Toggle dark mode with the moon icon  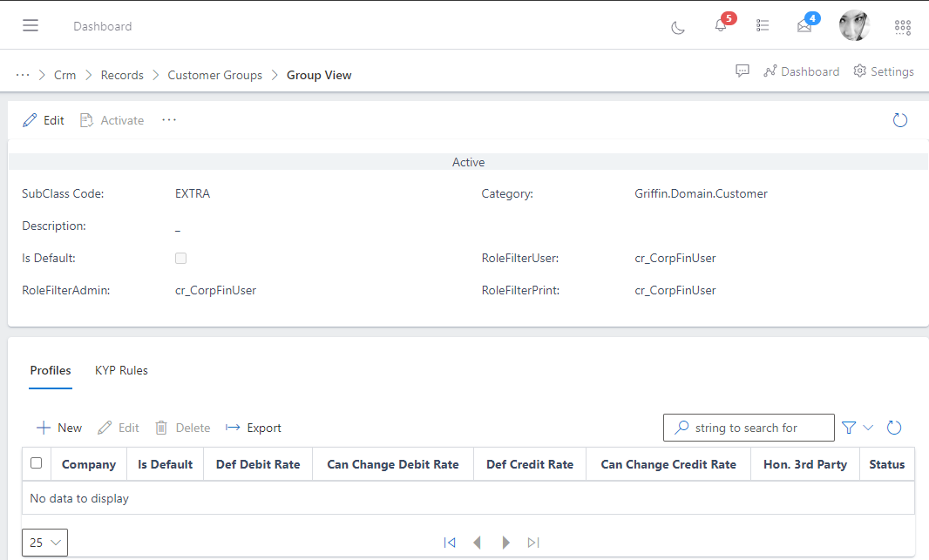[x=678, y=27]
